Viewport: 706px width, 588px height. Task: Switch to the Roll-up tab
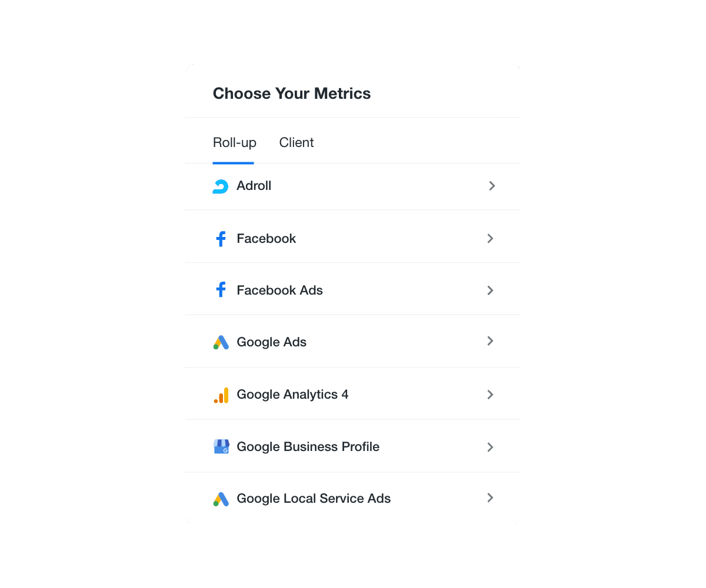pyautogui.click(x=234, y=143)
